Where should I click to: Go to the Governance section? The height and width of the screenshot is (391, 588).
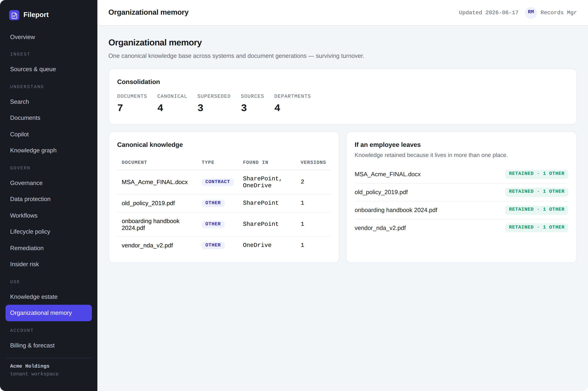coord(49,183)
